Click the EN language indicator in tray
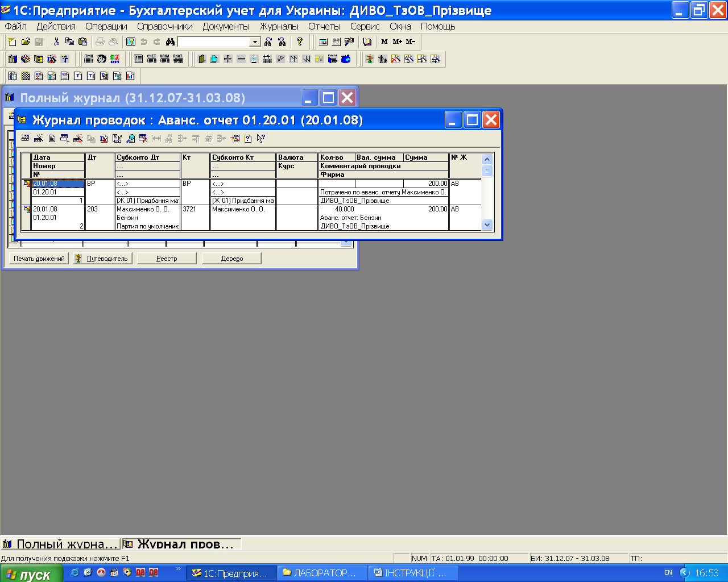This screenshot has height=582, width=728. point(668,573)
